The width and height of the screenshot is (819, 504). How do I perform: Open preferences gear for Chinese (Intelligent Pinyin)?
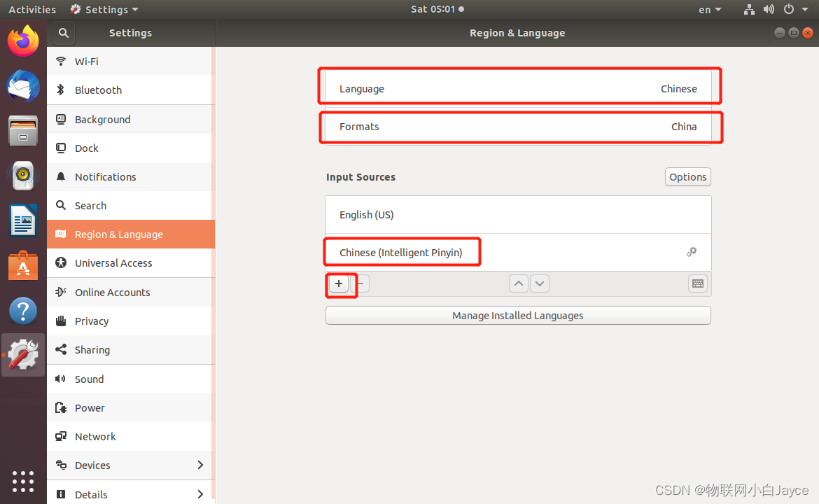pyautogui.click(x=692, y=251)
